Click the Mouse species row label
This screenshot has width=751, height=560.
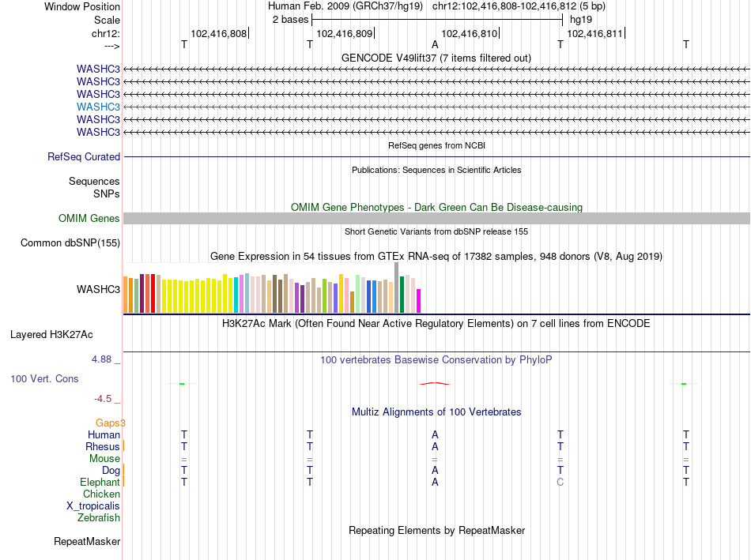(x=104, y=458)
